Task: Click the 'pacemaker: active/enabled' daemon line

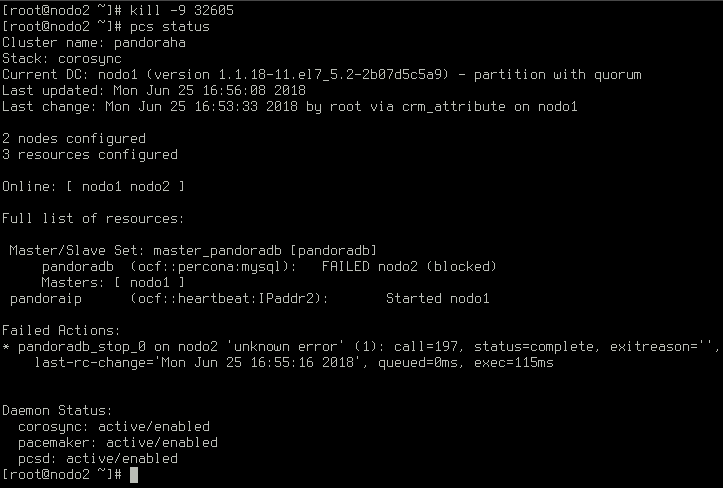Action: [118, 443]
